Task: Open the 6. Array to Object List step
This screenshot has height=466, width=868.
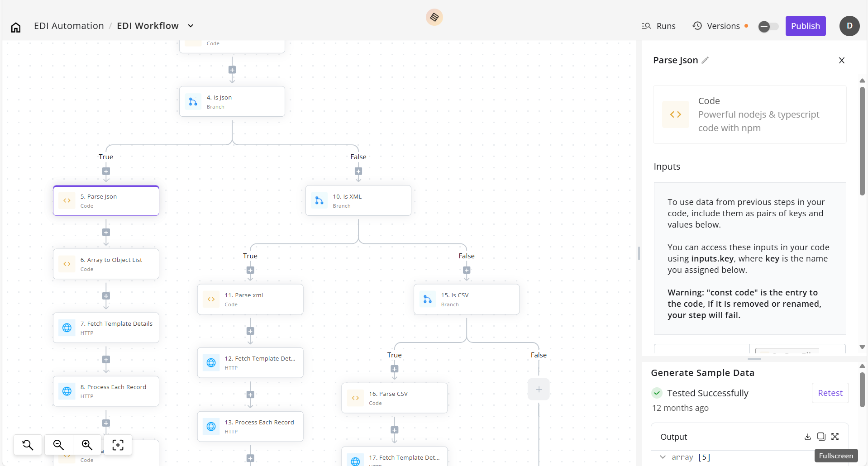Action: pos(106,264)
